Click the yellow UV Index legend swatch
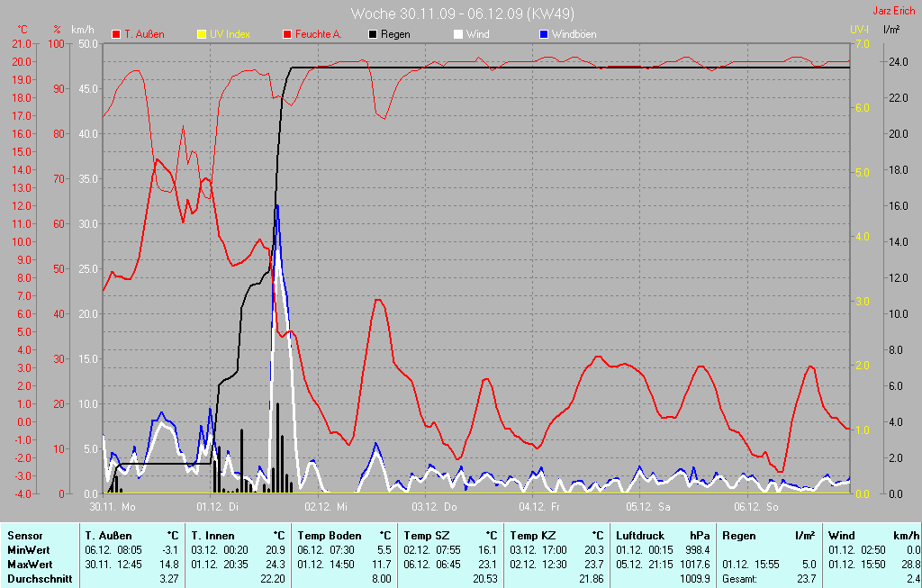 click(202, 34)
